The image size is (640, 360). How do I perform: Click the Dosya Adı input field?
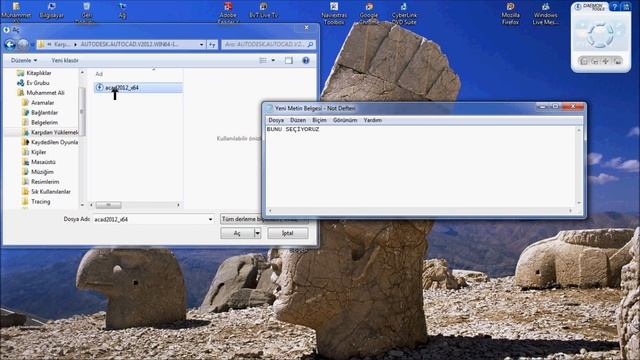(x=150, y=219)
